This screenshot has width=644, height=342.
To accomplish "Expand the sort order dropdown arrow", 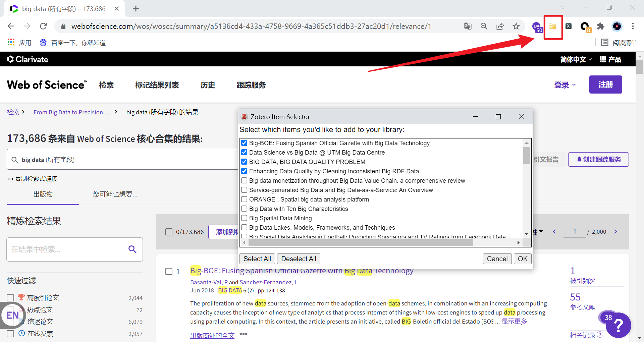I will pyautogui.click(x=541, y=232).
